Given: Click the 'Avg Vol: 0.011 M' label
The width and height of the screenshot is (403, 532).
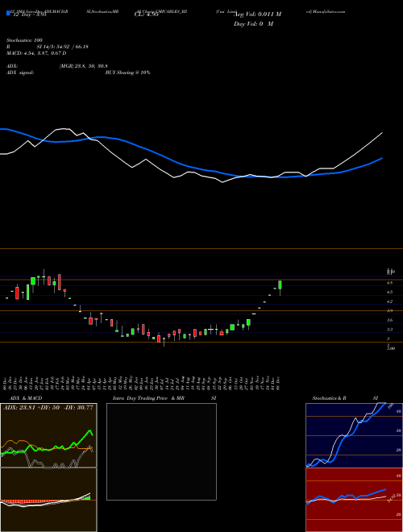Looking at the screenshot, I should [258, 15].
